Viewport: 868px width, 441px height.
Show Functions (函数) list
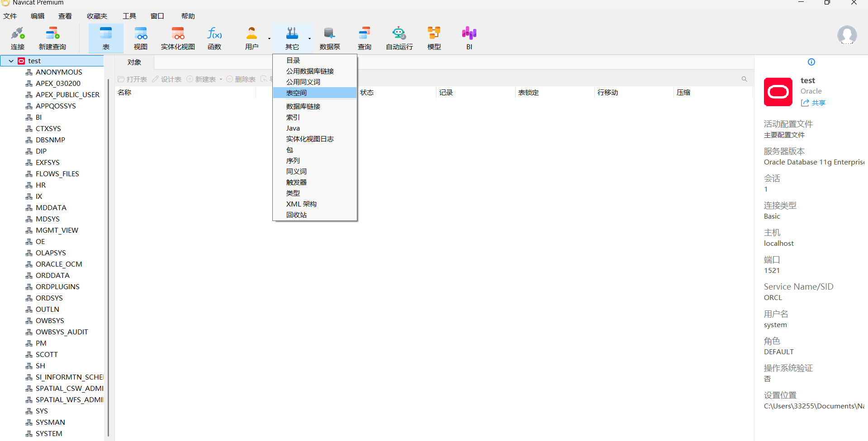click(x=214, y=38)
